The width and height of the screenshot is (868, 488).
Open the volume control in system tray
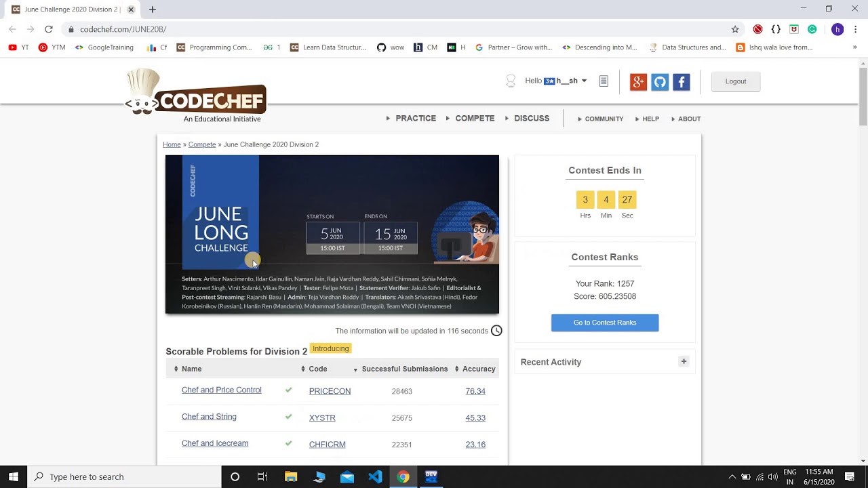(773, 476)
